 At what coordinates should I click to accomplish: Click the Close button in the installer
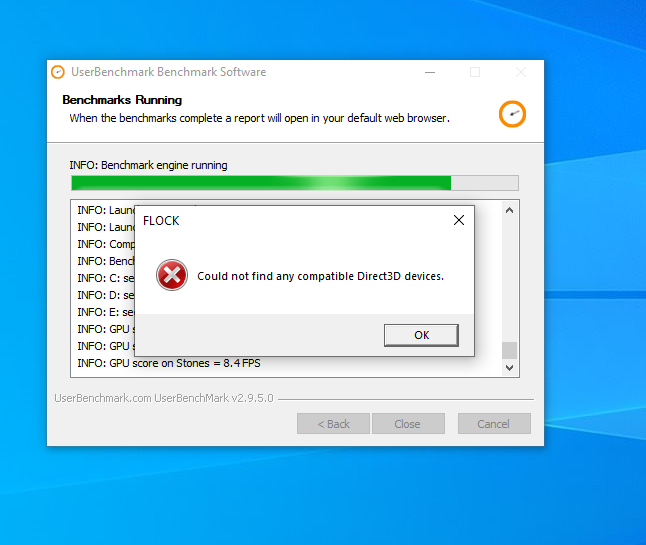coord(408,423)
